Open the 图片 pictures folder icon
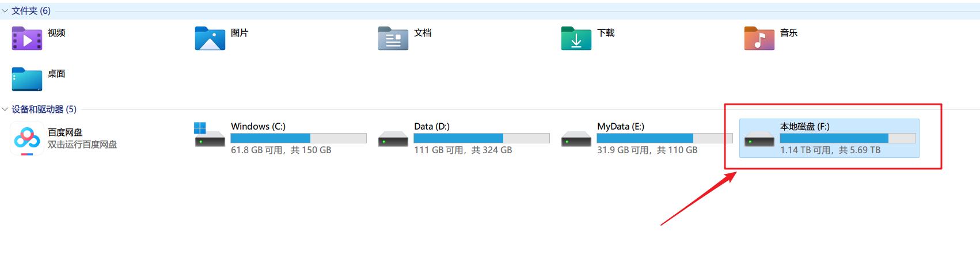Screen dimensions: 980x266 210,39
